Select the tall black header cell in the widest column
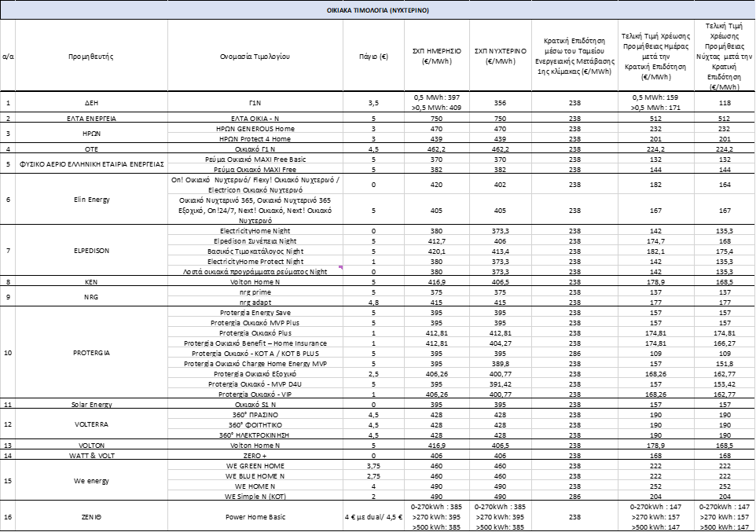The width and height of the screenshot is (756, 532). pos(255,55)
